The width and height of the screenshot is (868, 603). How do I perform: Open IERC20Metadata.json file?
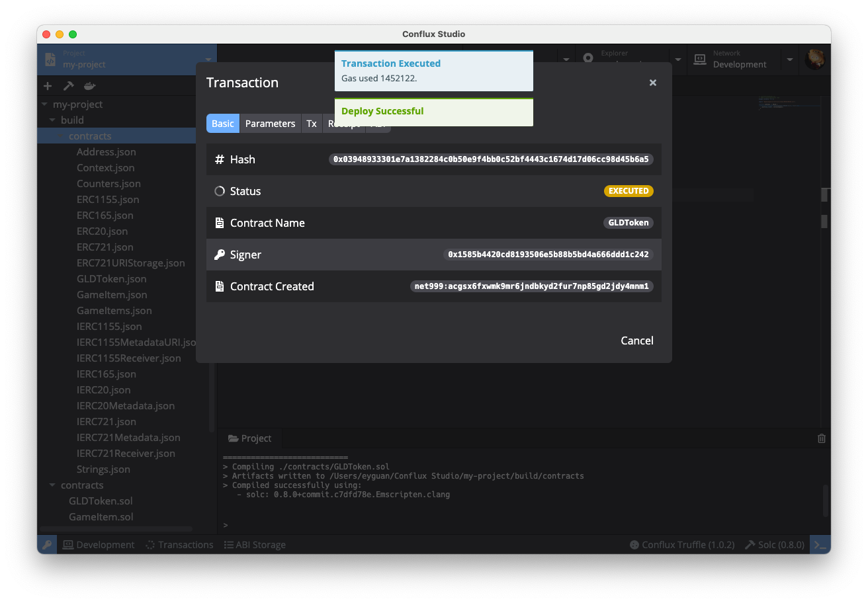(126, 406)
